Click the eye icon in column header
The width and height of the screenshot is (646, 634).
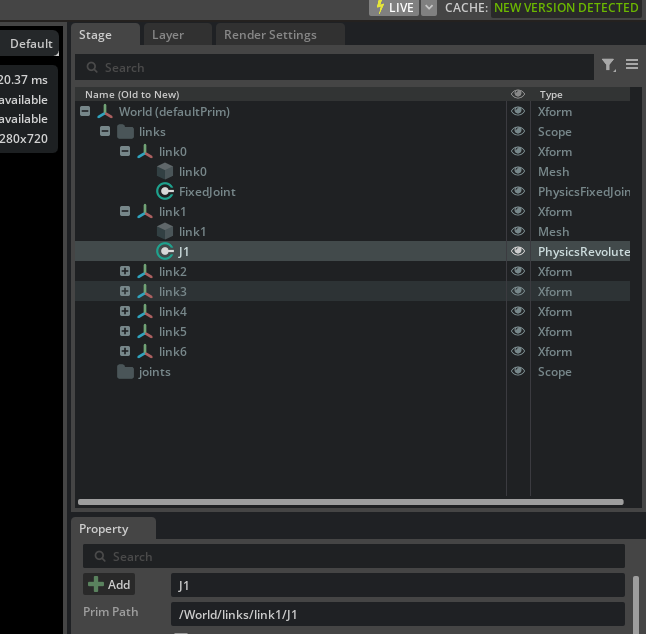click(518, 94)
